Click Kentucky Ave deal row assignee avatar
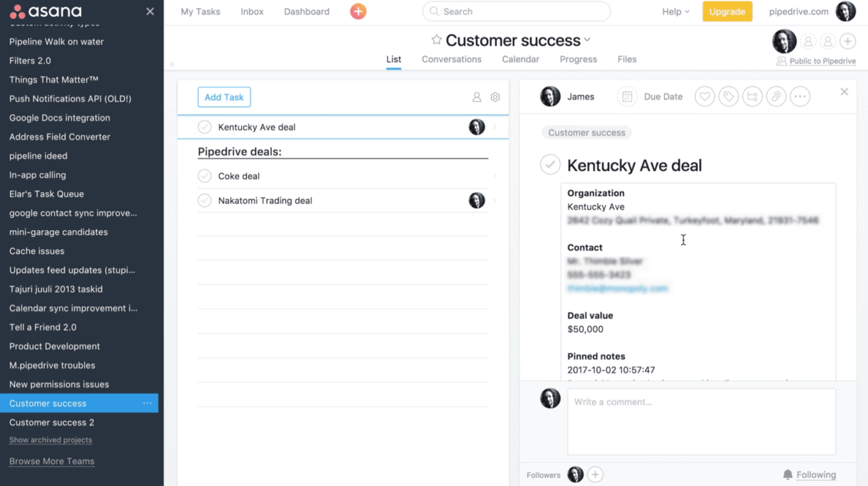 click(477, 127)
